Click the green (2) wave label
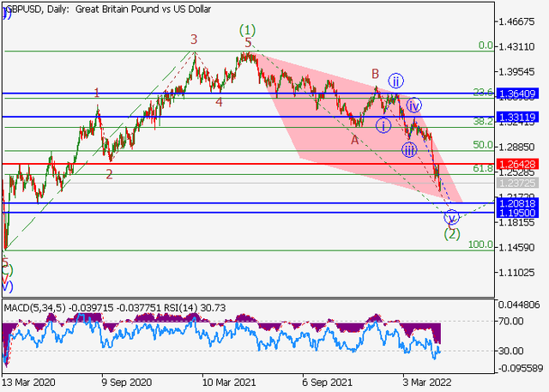The height and width of the screenshot is (392, 549). [452, 234]
